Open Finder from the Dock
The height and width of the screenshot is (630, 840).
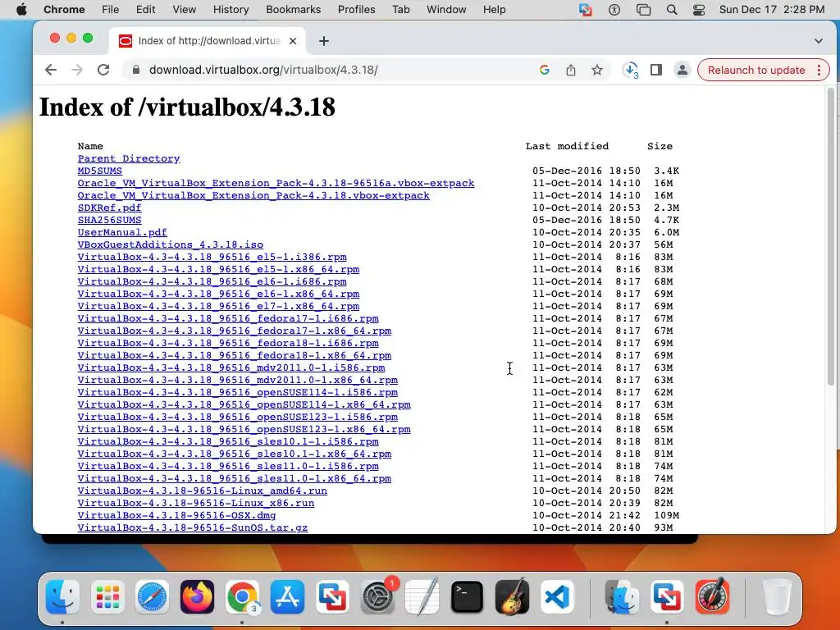[62, 596]
